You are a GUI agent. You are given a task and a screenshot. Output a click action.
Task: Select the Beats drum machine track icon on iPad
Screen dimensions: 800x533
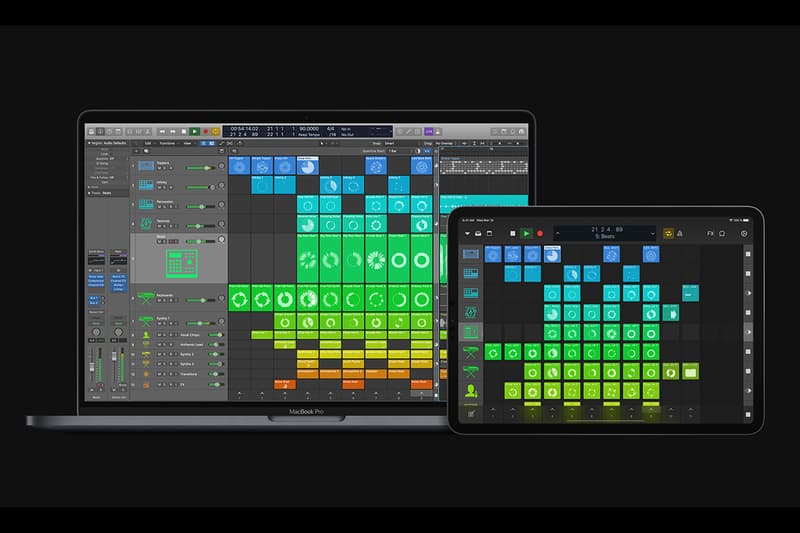click(470, 331)
